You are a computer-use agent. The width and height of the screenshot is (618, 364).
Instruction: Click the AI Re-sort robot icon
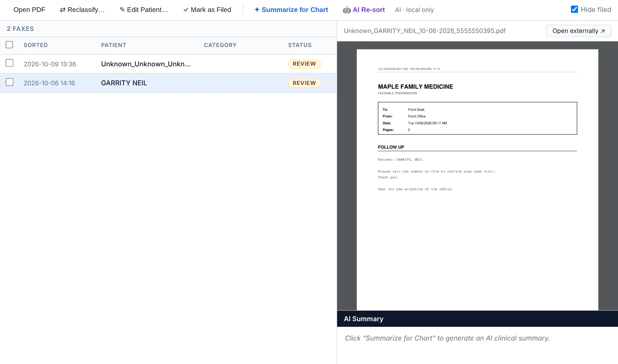347,10
